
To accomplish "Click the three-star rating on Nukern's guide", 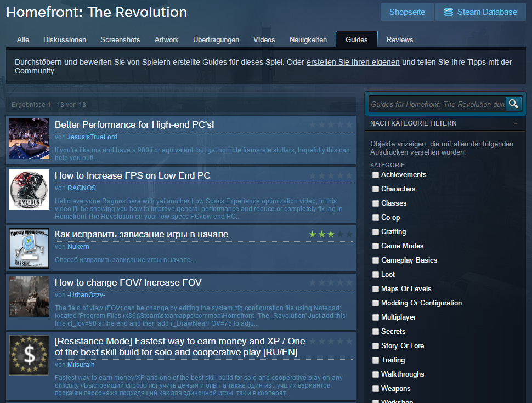I will 331,234.
